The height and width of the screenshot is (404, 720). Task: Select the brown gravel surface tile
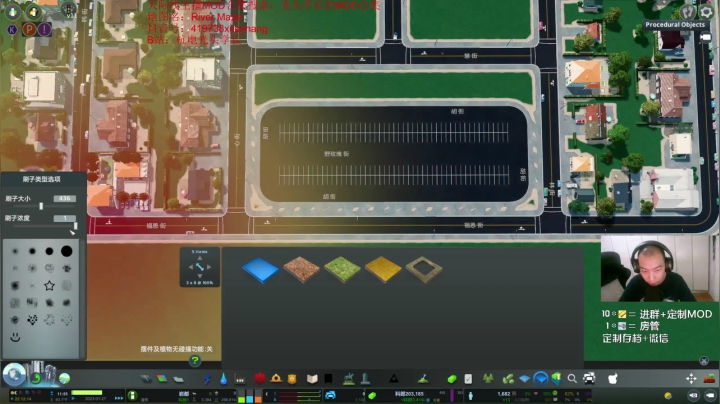[301, 269]
